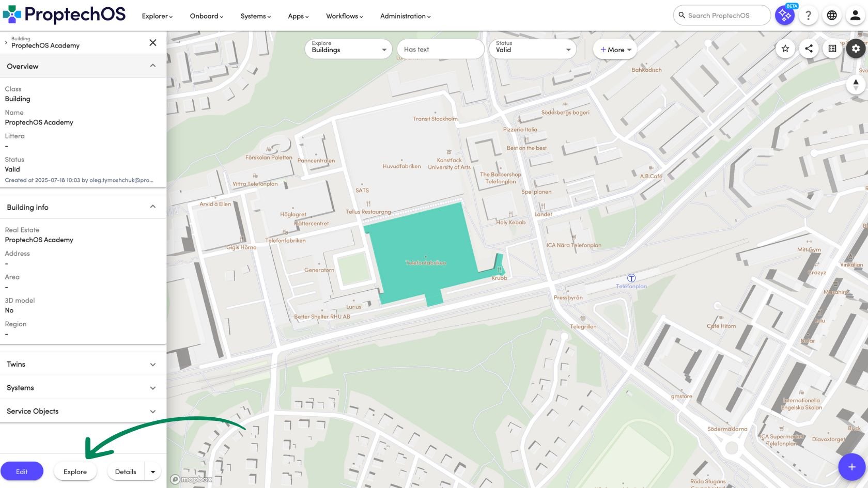Image resolution: width=868 pixels, height=488 pixels.
Task: Open the Explorer menu
Action: point(157,16)
